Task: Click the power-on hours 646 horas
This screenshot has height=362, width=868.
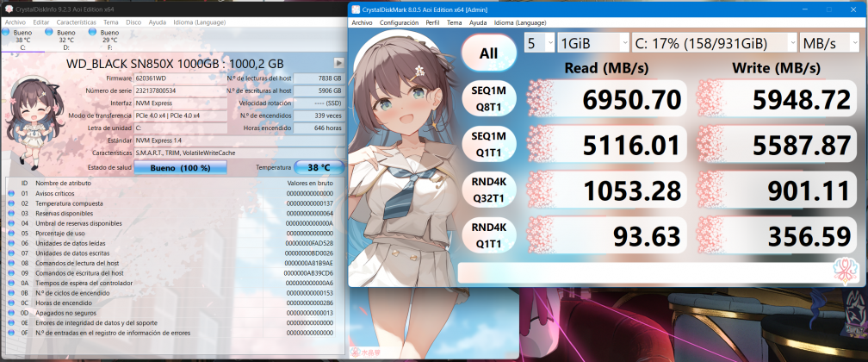Action: point(319,128)
